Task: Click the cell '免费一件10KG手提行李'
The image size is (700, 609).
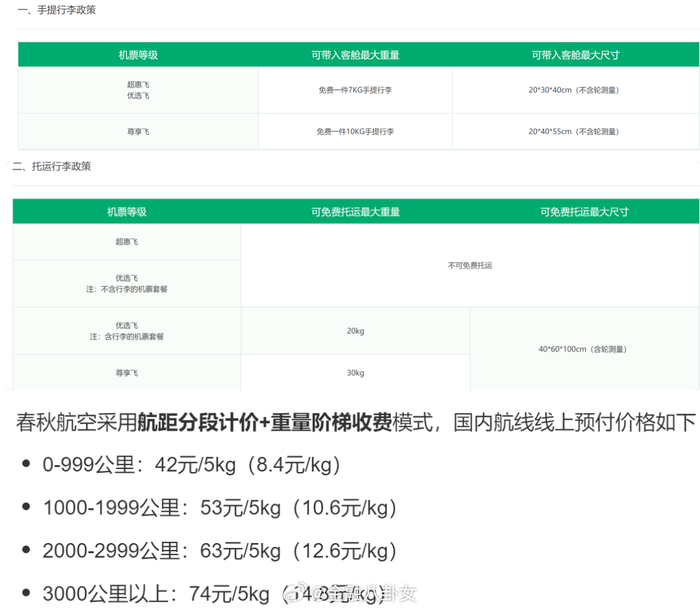Action: (x=355, y=131)
